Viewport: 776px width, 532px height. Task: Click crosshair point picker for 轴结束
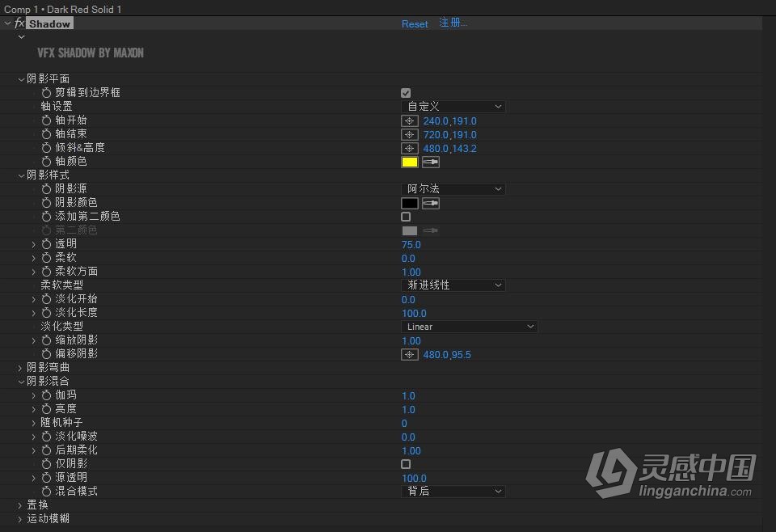(x=409, y=134)
